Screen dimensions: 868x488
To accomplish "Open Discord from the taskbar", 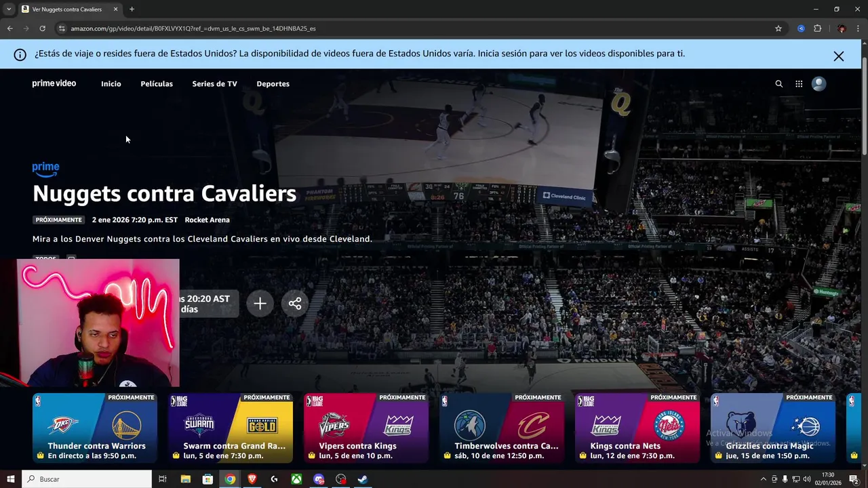I will tap(319, 479).
